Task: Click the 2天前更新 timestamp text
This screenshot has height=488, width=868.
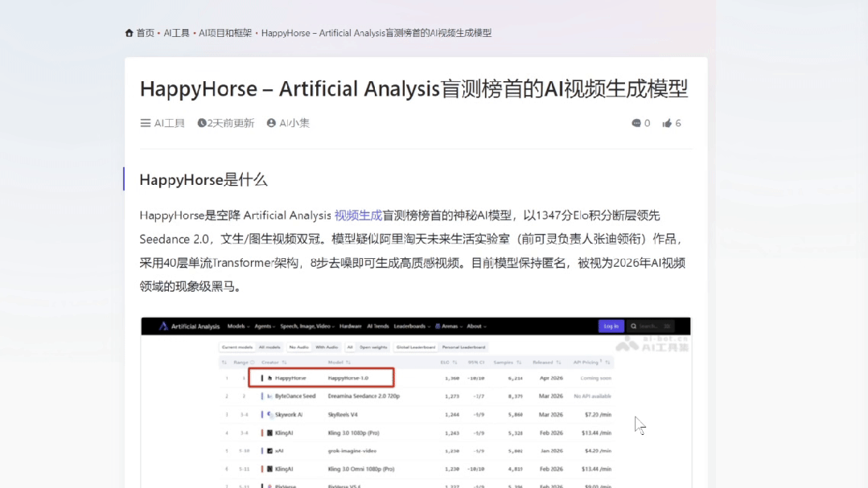Action: pyautogui.click(x=231, y=123)
